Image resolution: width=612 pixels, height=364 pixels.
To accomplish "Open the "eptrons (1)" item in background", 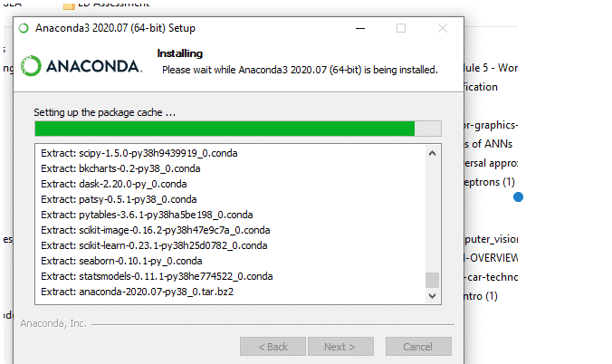I will pos(490,182).
